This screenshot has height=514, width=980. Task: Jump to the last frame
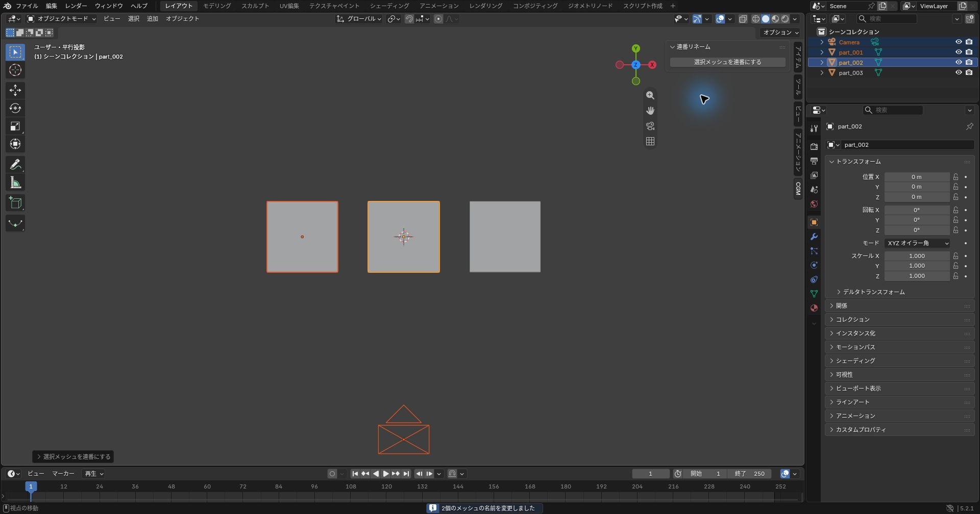pyautogui.click(x=406, y=474)
